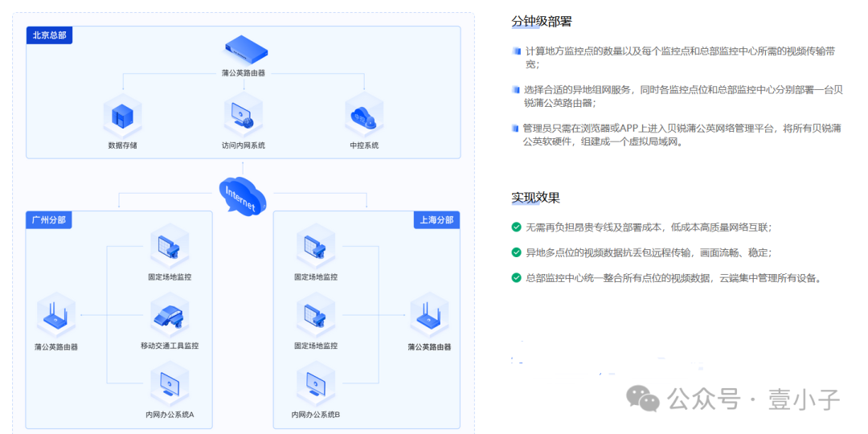Click the Guangzhou 蒲公英路由器 router icon
This screenshot has width=868, height=434.
[55, 316]
